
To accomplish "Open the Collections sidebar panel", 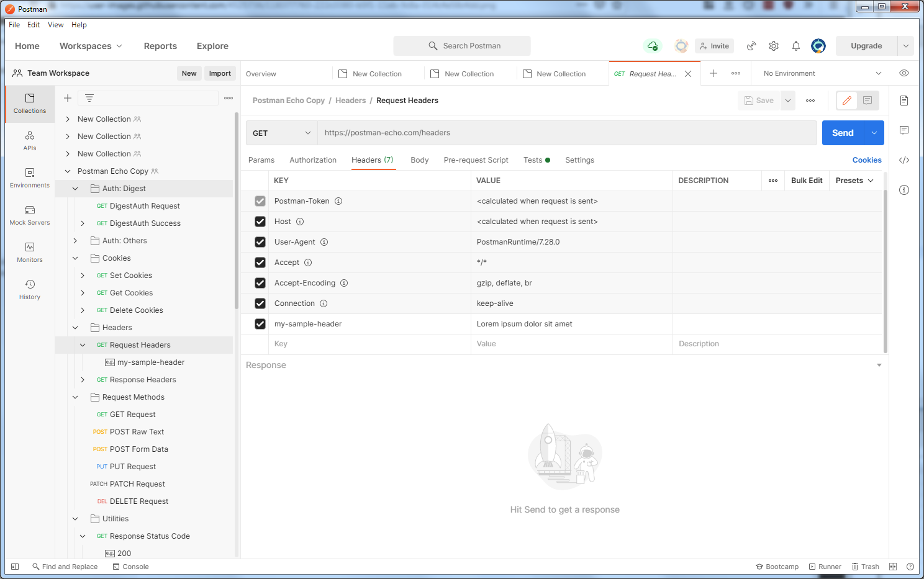I will [29, 104].
